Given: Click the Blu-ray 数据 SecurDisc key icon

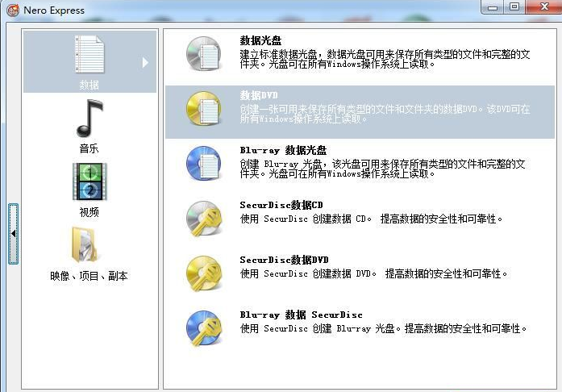Looking at the screenshot, I should [x=204, y=328].
